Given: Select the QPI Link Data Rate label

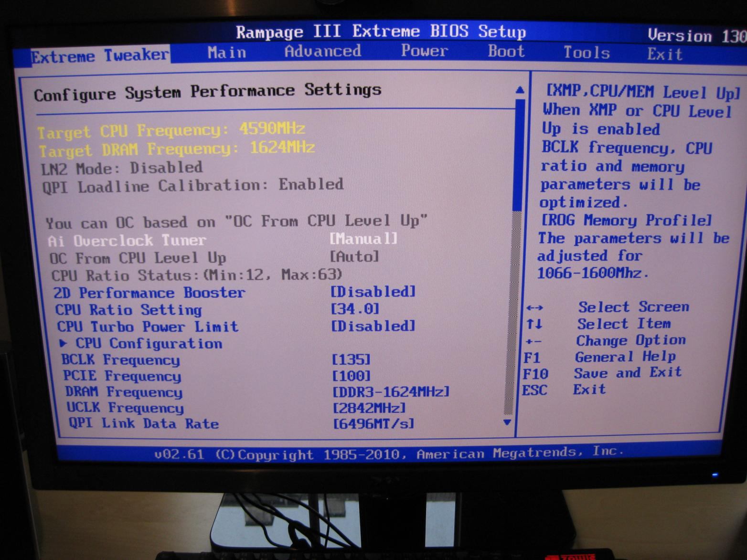Looking at the screenshot, I should (x=143, y=423).
